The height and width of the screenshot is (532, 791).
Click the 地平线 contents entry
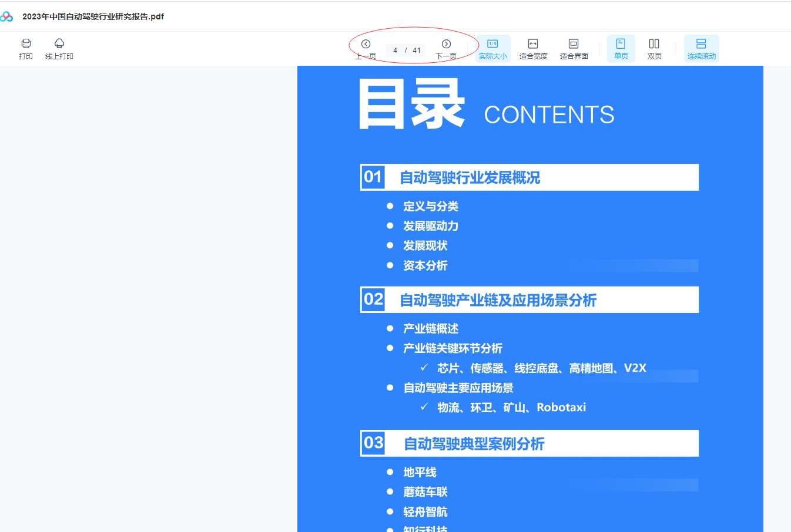(x=420, y=473)
